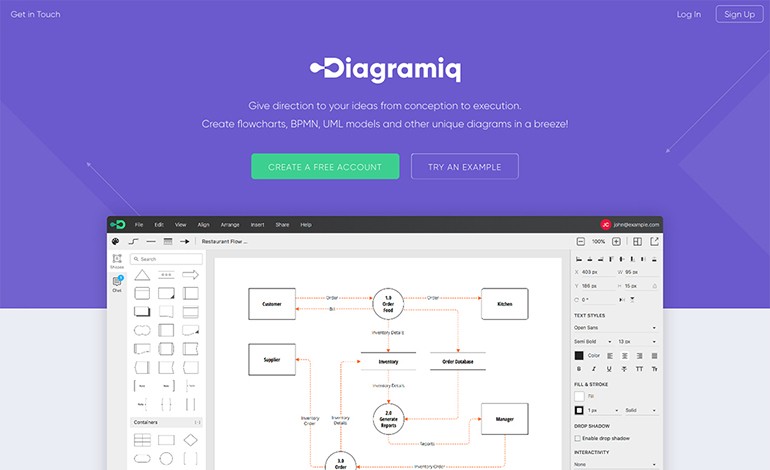
Task: Open the Share menu in app bar
Action: [x=282, y=224]
